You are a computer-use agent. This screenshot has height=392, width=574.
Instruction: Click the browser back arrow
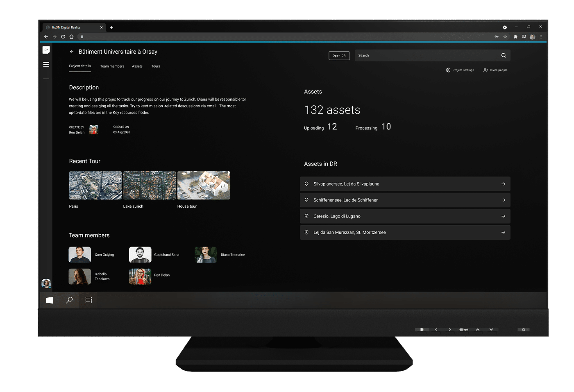46,37
